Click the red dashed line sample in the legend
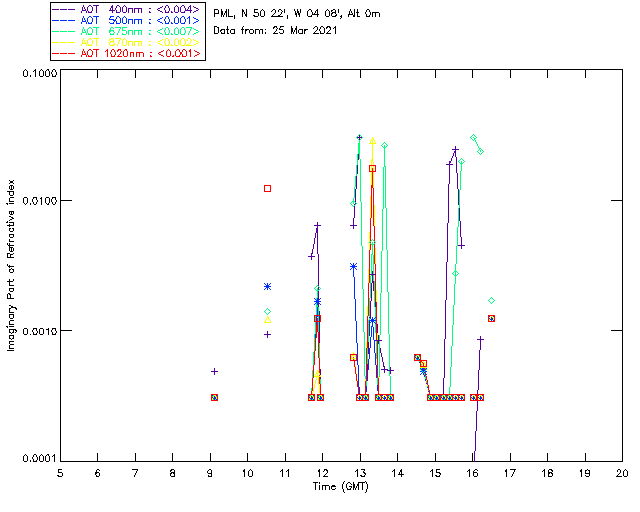Image resolution: width=640 pixels, height=512 pixels. (x=64, y=53)
